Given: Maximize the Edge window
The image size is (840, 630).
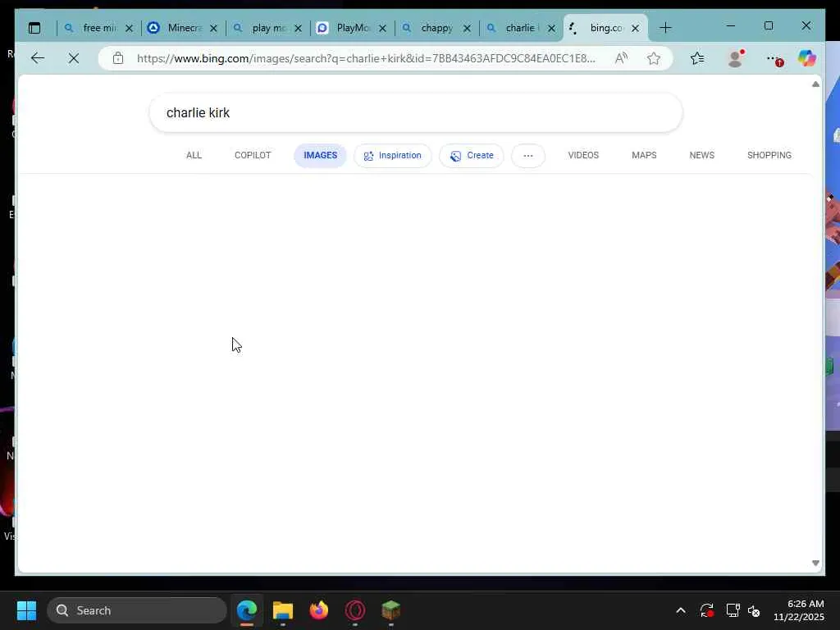Looking at the screenshot, I should tap(769, 25).
